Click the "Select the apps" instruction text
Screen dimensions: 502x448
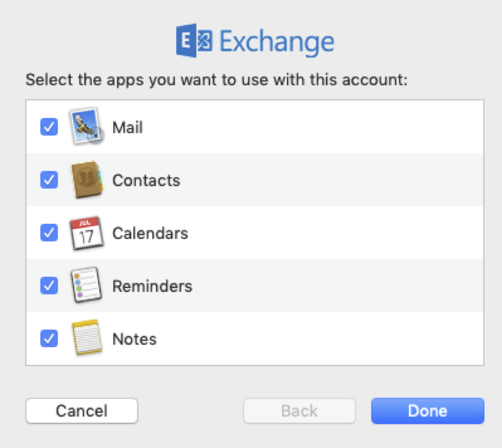(217, 80)
